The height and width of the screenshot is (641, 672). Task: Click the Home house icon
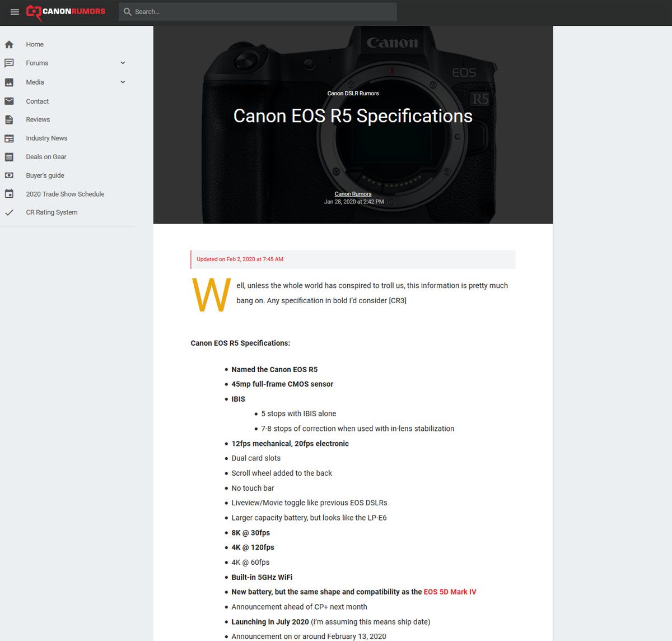click(x=9, y=44)
